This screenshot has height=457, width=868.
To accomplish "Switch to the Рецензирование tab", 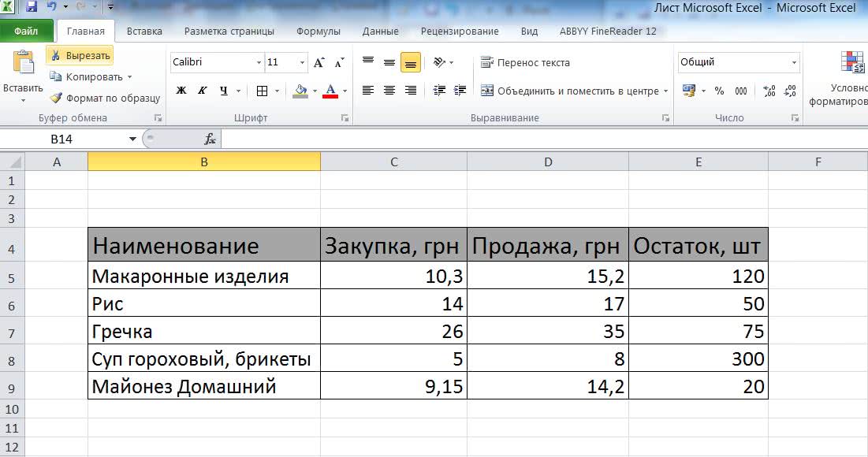I will (x=460, y=32).
